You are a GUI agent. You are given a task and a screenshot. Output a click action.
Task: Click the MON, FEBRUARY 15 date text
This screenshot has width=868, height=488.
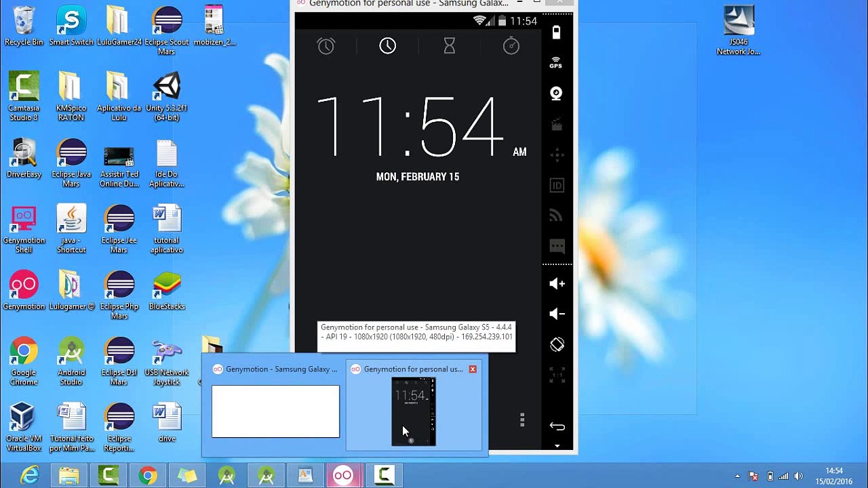click(x=418, y=177)
